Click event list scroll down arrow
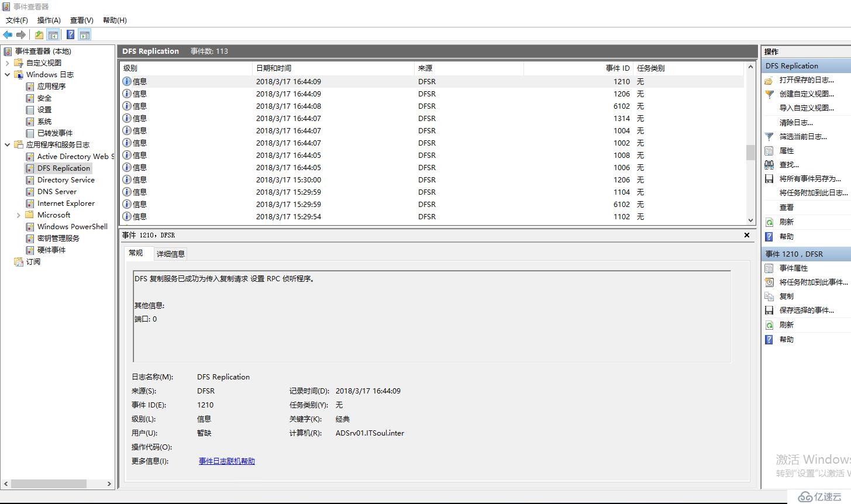The width and height of the screenshot is (851, 504). click(x=750, y=220)
